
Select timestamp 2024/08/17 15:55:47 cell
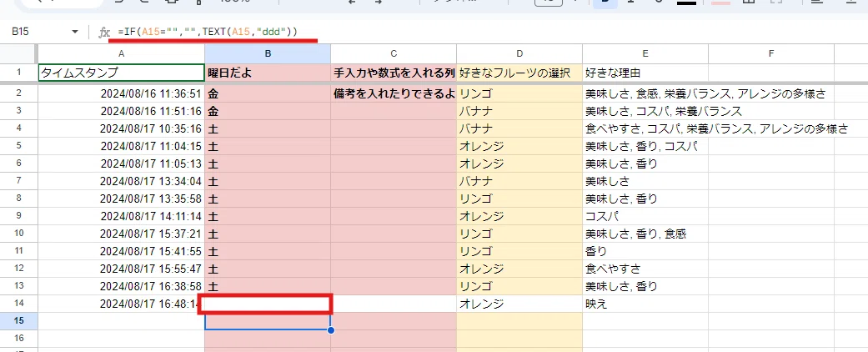pos(121,269)
